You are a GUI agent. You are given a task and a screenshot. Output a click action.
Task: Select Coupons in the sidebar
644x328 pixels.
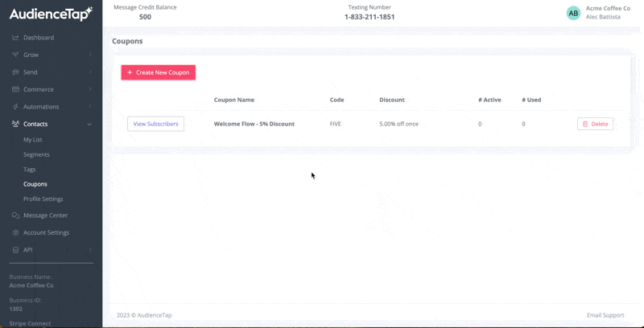35,184
